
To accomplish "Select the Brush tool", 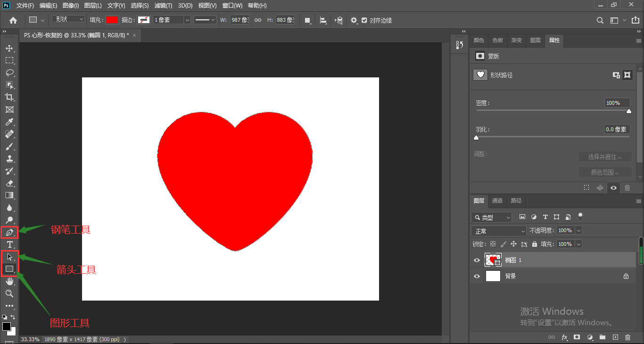I will [9, 146].
